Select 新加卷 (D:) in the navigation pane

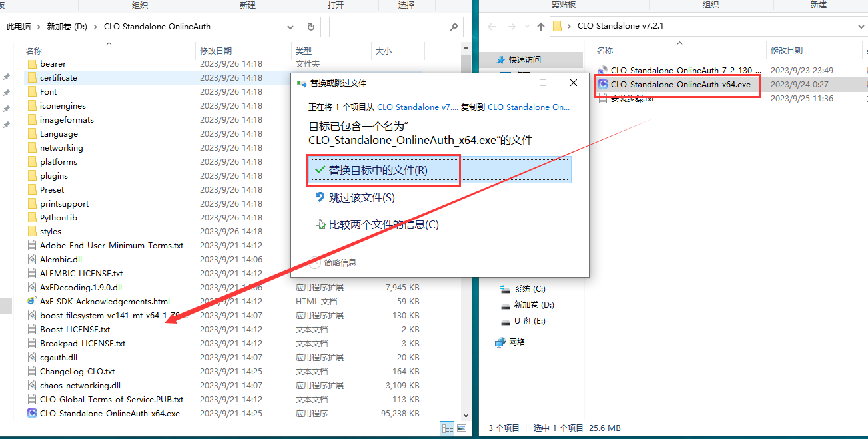534,305
